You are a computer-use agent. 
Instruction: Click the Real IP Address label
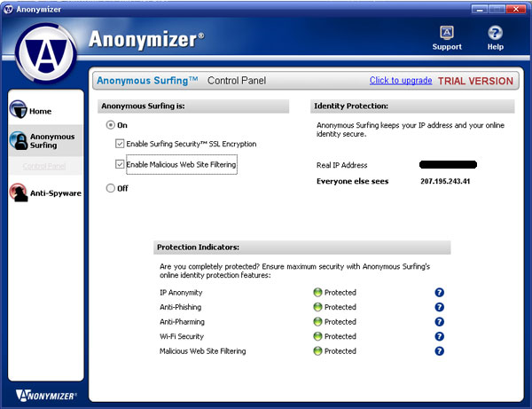(x=341, y=165)
